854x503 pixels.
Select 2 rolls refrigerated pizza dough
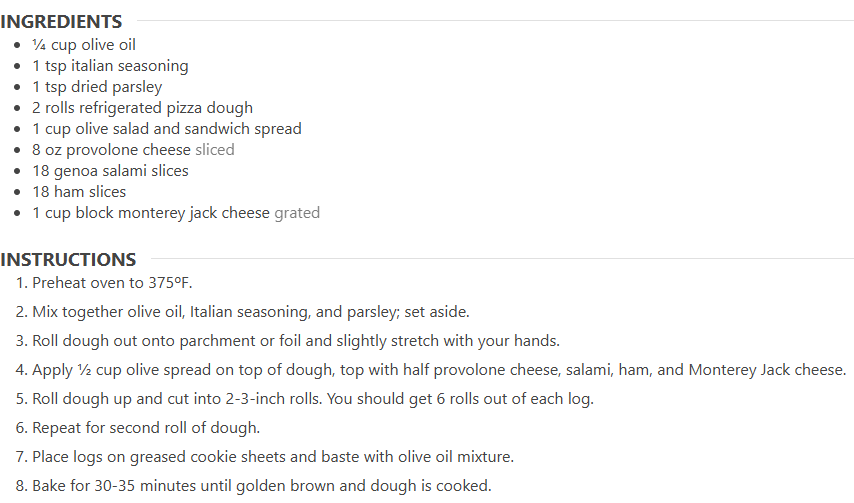[x=142, y=108]
